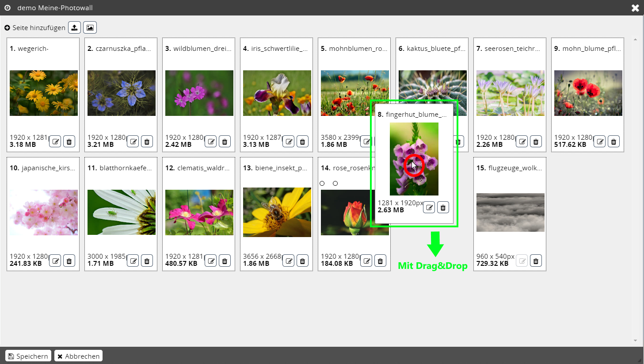Delete the iris_schwertlilie image
Screen dimensions: 644x364
(x=302, y=142)
